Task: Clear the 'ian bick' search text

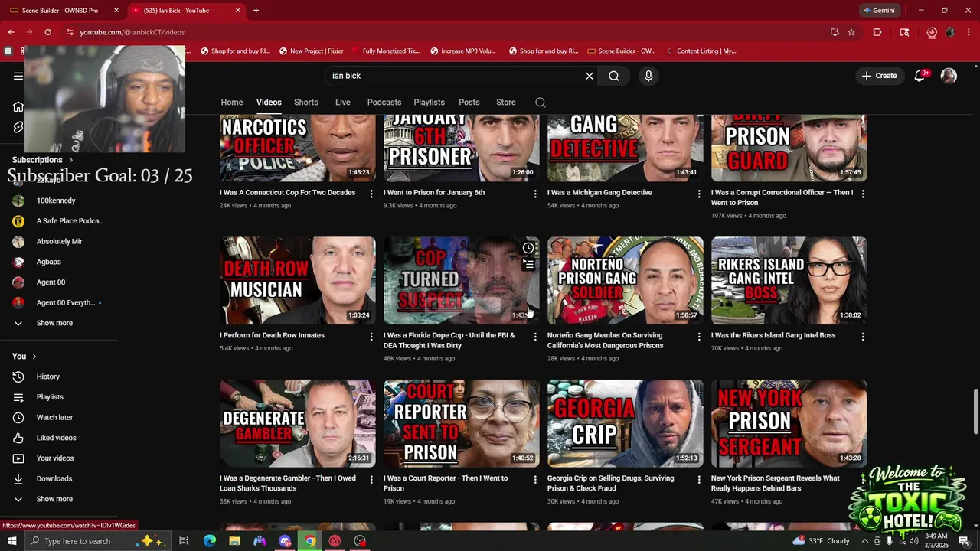Action: (590, 76)
